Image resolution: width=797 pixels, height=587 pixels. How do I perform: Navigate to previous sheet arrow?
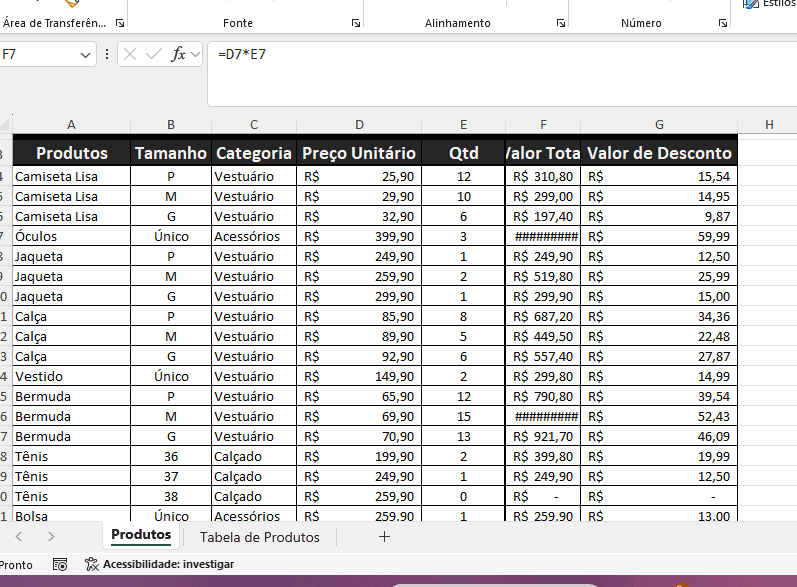pos(19,536)
